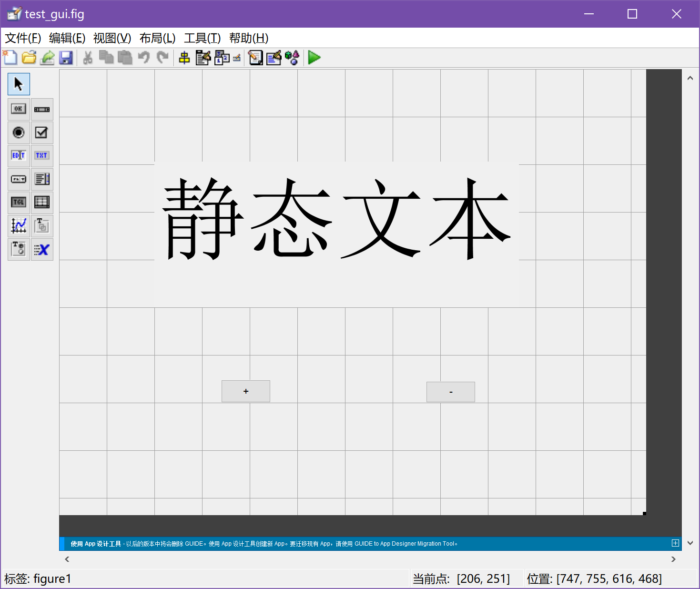The height and width of the screenshot is (589, 700).
Task: Open the Property Inspector icon
Action: (x=274, y=58)
